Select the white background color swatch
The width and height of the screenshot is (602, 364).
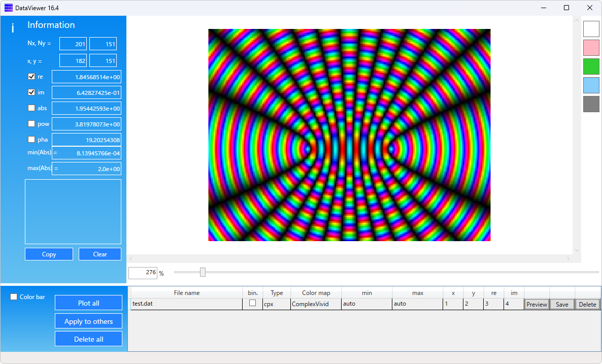pos(591,29)
